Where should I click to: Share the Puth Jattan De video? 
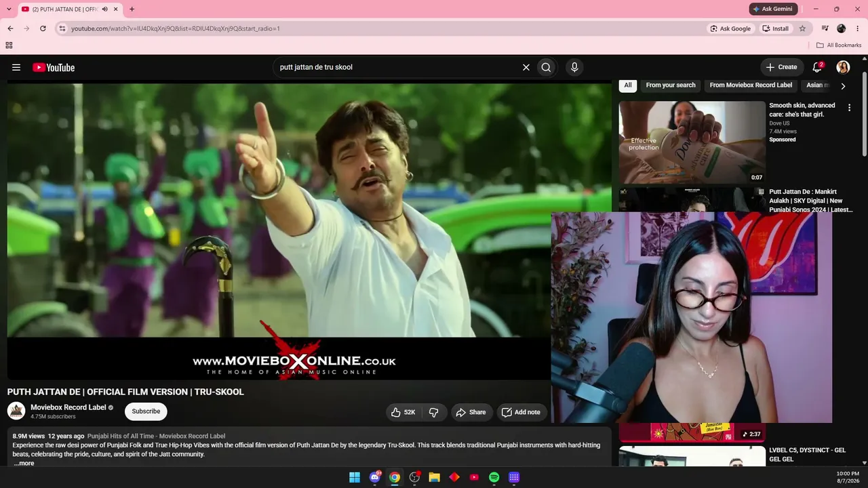(471, 412)
